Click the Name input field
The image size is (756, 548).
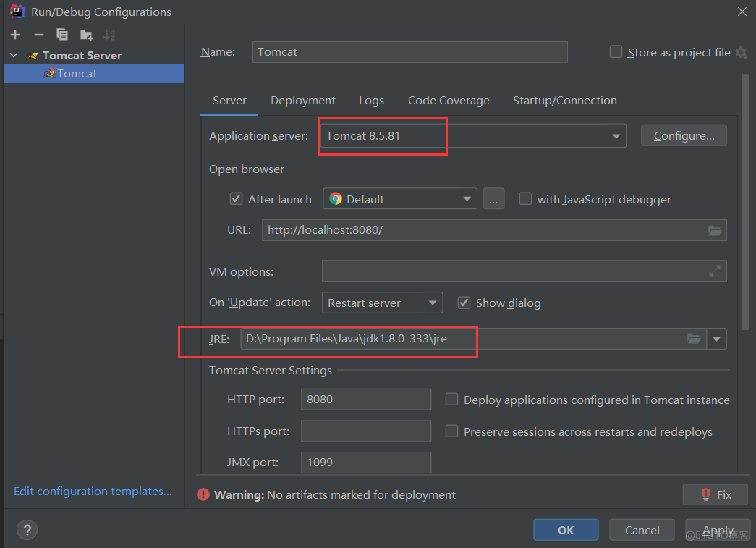409,51
